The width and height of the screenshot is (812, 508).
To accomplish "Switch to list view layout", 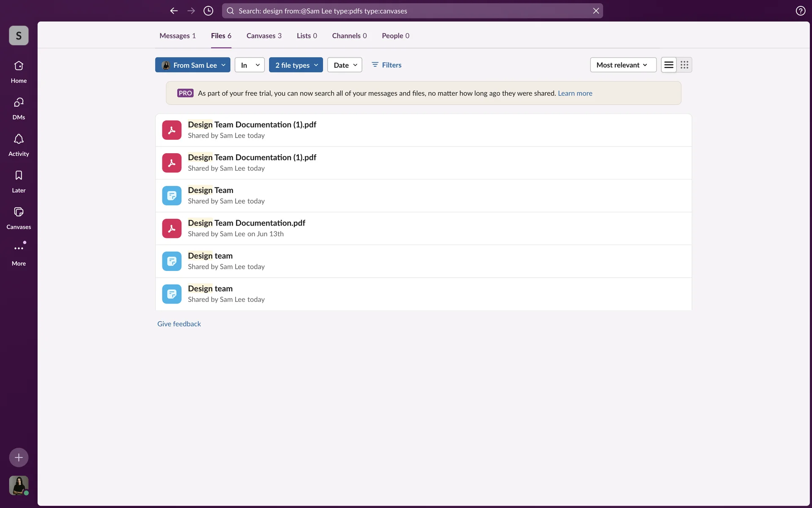I will click(x=669, y=65).
